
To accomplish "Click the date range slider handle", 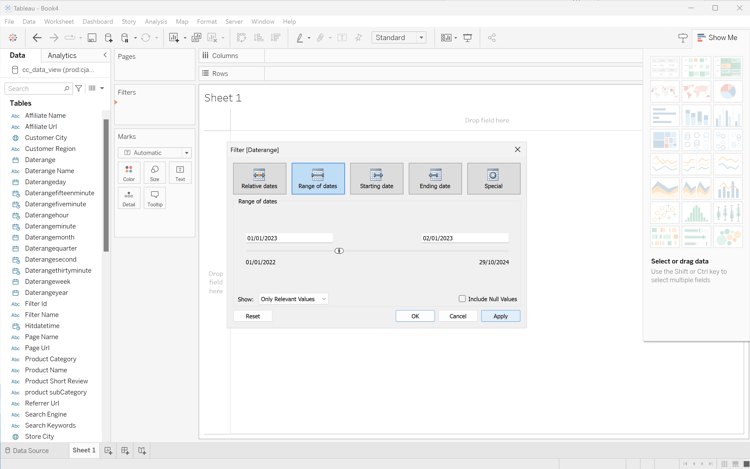I will (x=339, y=251).
